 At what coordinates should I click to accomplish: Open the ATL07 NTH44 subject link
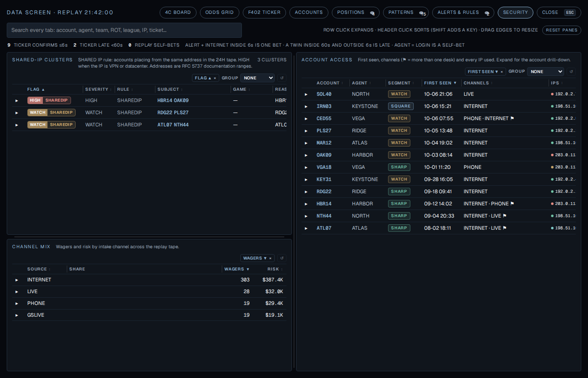point(173,125)
